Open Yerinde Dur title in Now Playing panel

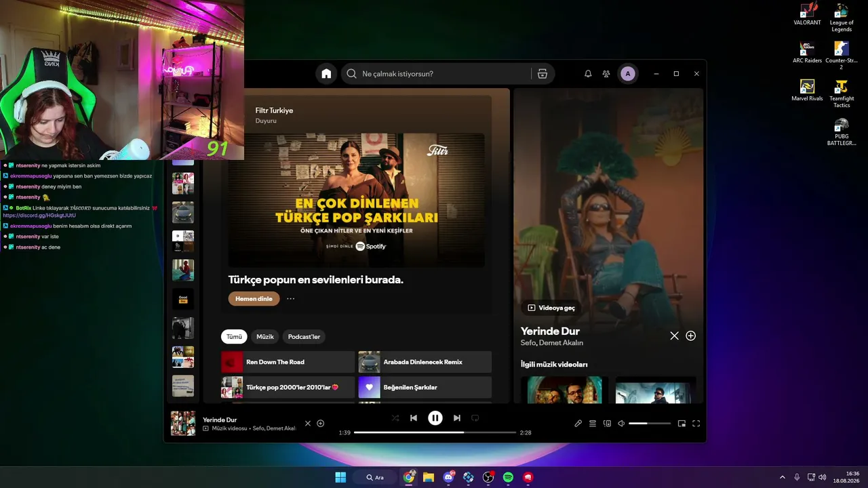[x=550, y=331]
